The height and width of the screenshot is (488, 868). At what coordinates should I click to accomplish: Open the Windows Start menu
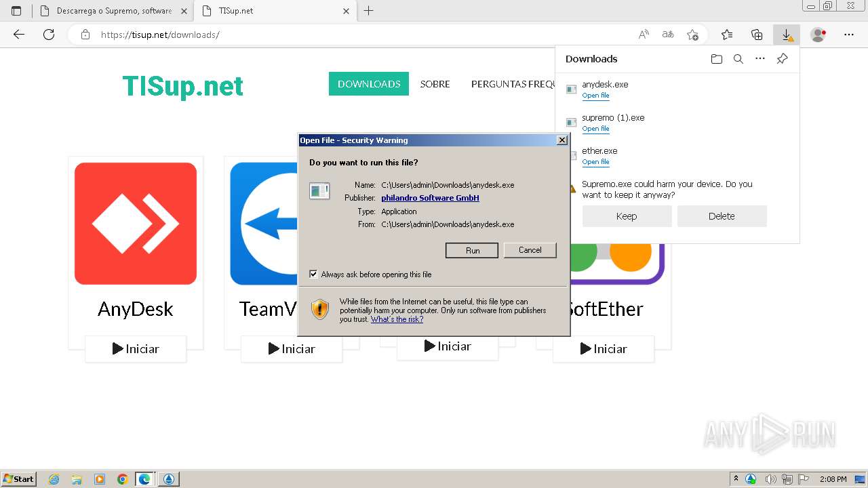coord(18,479)
